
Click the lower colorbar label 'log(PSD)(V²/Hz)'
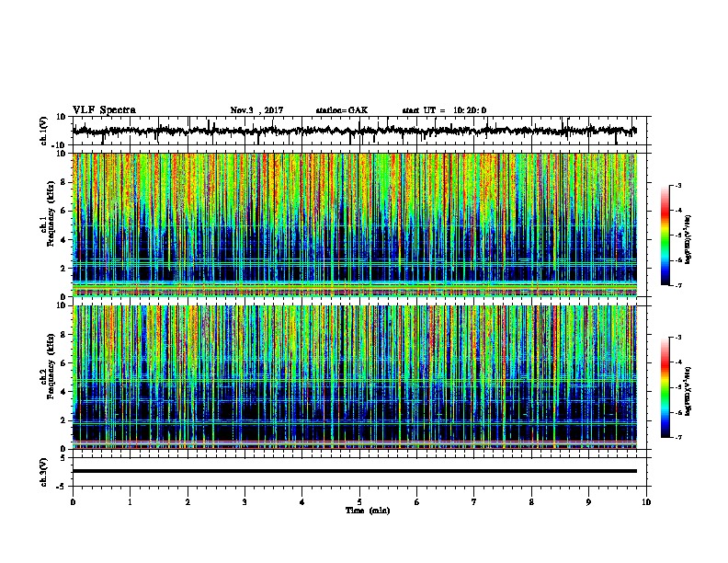688,391
